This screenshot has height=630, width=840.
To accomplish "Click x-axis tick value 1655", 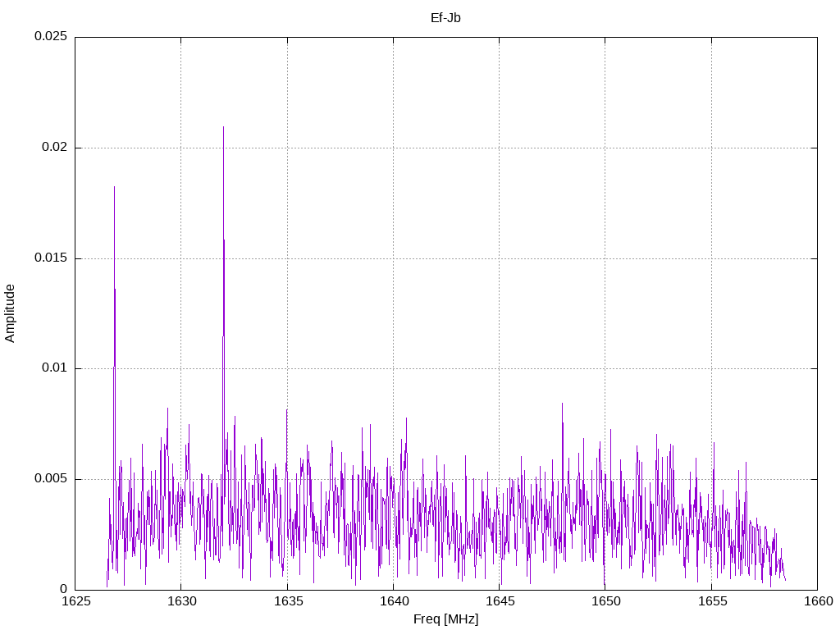I will [713, 601].
